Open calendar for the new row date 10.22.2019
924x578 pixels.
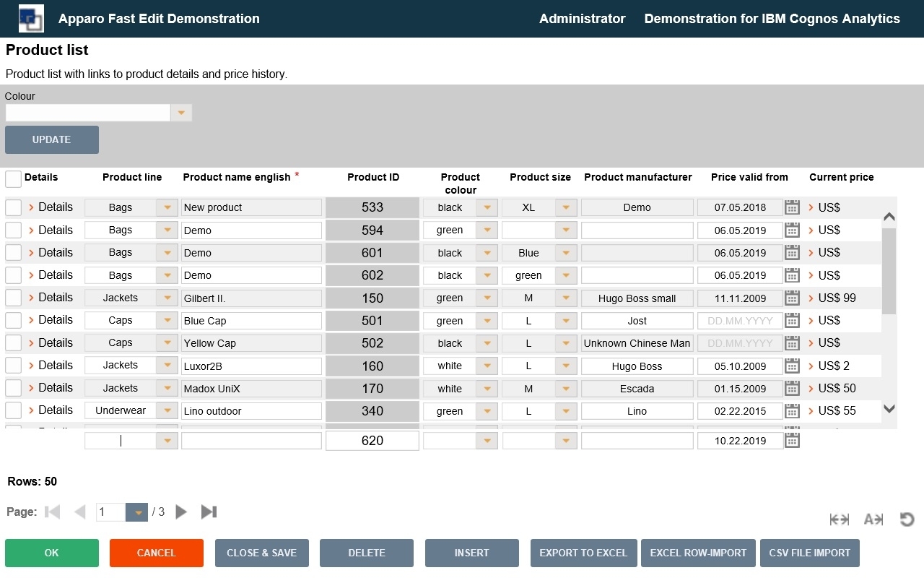point(792,441)
